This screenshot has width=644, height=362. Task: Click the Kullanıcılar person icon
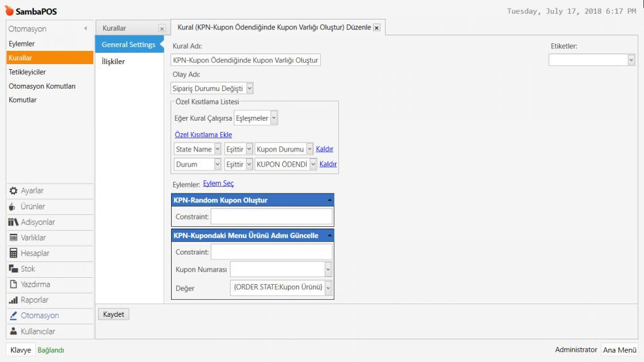(x=13, y=331)
